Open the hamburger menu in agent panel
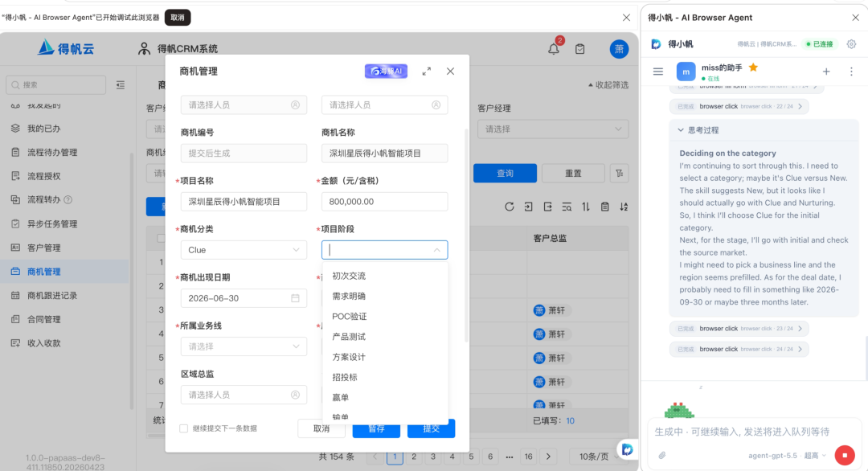This screenshot has height=471, width=868. pyautogui.click(x=657, y=72)
